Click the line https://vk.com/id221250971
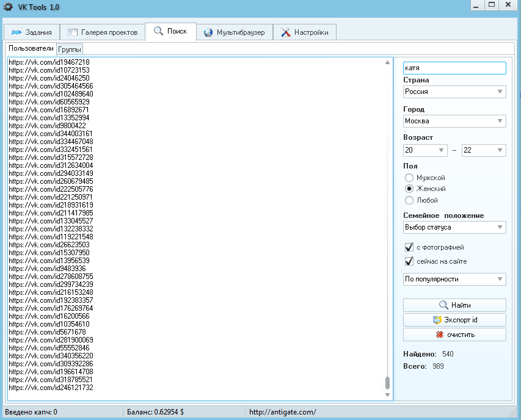 (x=51, y=197)
